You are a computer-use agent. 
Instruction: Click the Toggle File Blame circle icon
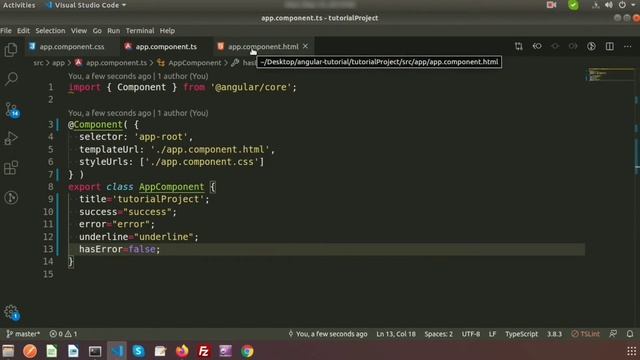coord(555,47)
